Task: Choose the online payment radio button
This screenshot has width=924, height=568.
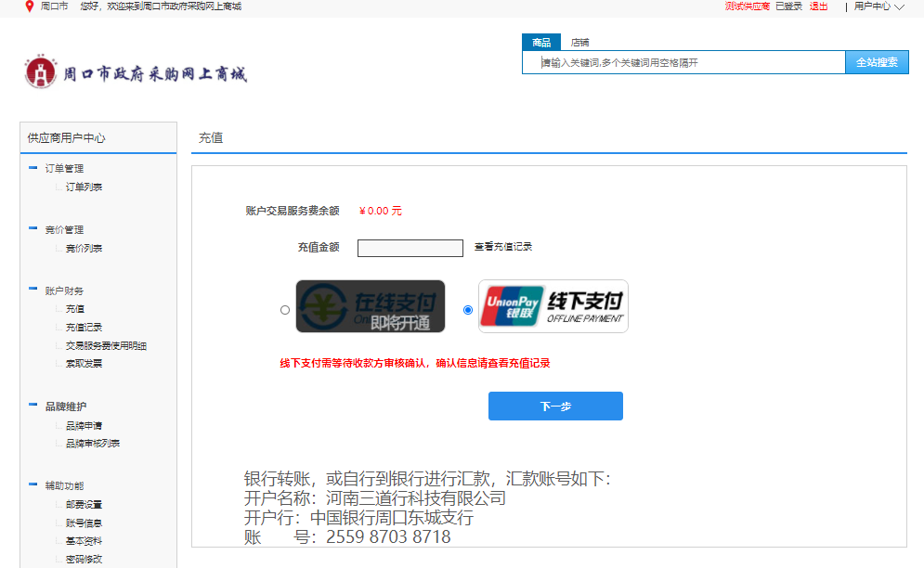Action: tap(285, 310)
